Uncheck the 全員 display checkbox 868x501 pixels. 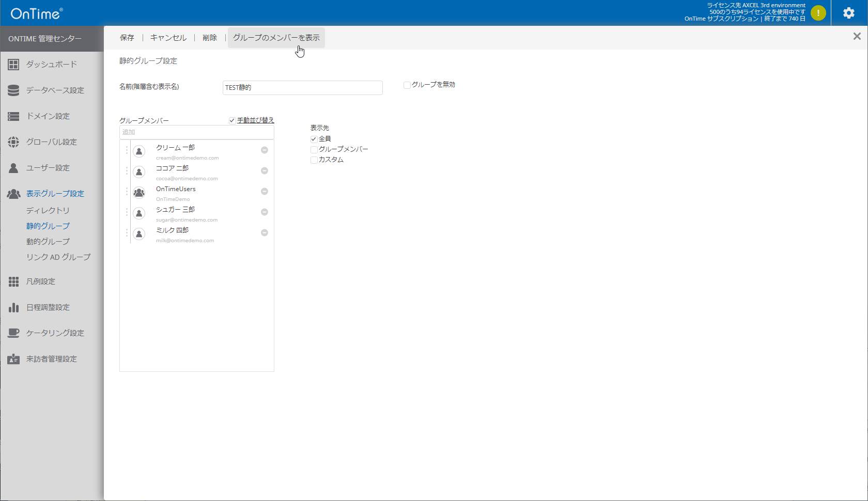314,138
